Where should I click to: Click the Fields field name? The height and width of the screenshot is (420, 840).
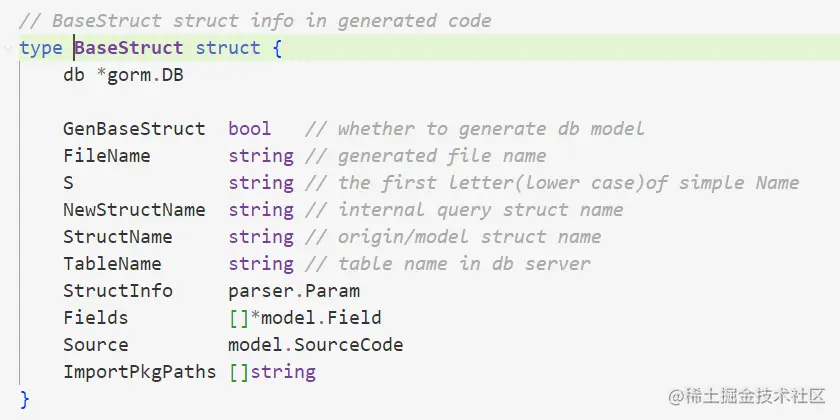tap(95, 318)
